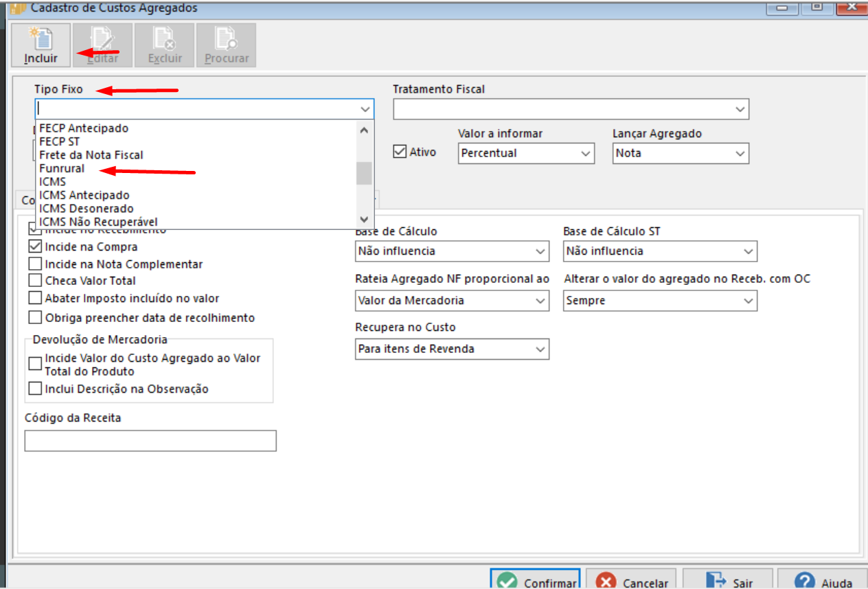Image resolution: width=868 pixels, height=589 pixels.
Task: Open the Tratamento Fiscal dropdown
Action: (740, 109)
